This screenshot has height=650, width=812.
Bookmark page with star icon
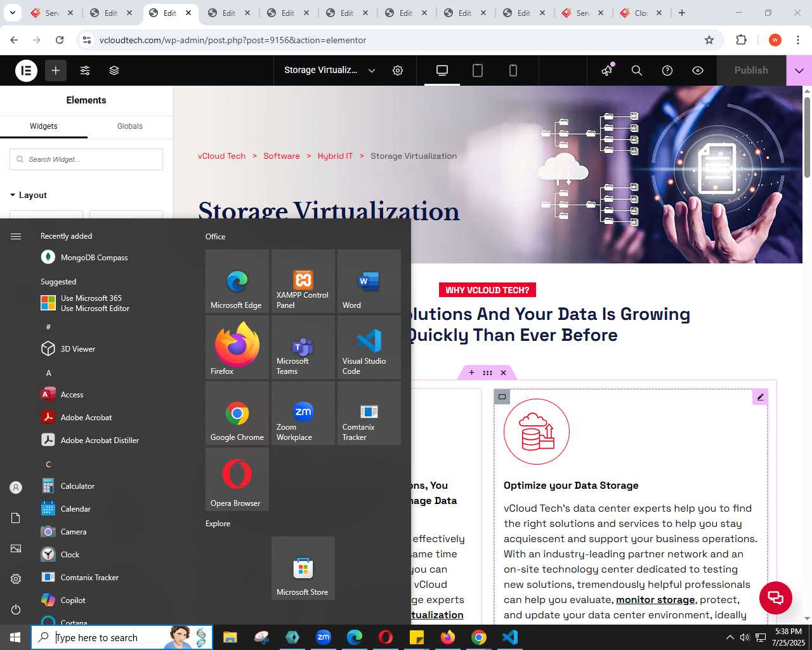pos(709,40)
